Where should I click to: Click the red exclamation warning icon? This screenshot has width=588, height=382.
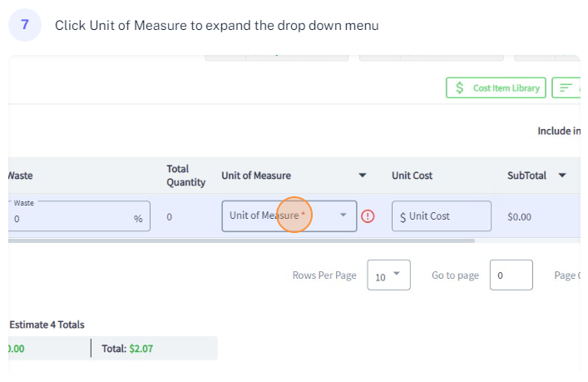[x=368, y=216]
